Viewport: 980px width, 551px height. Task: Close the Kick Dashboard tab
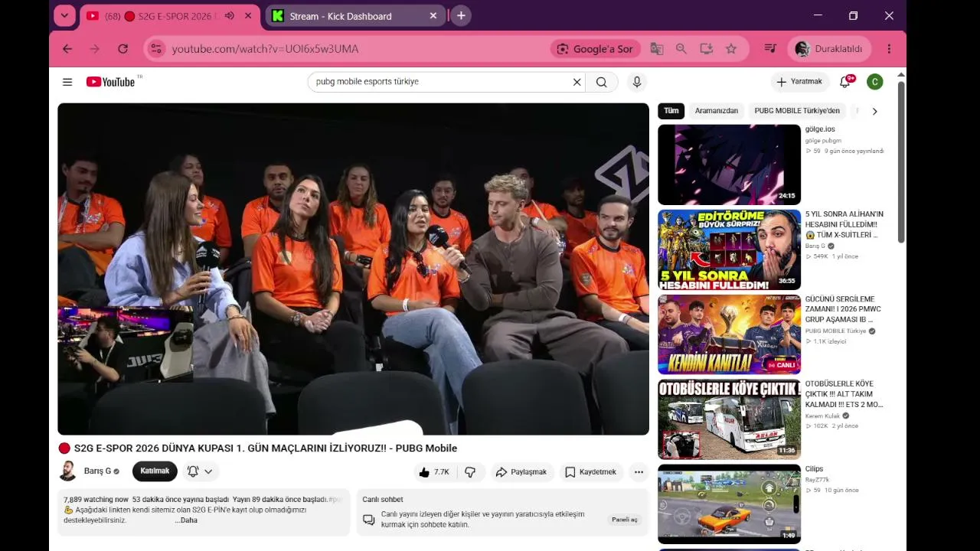[433, 16]
